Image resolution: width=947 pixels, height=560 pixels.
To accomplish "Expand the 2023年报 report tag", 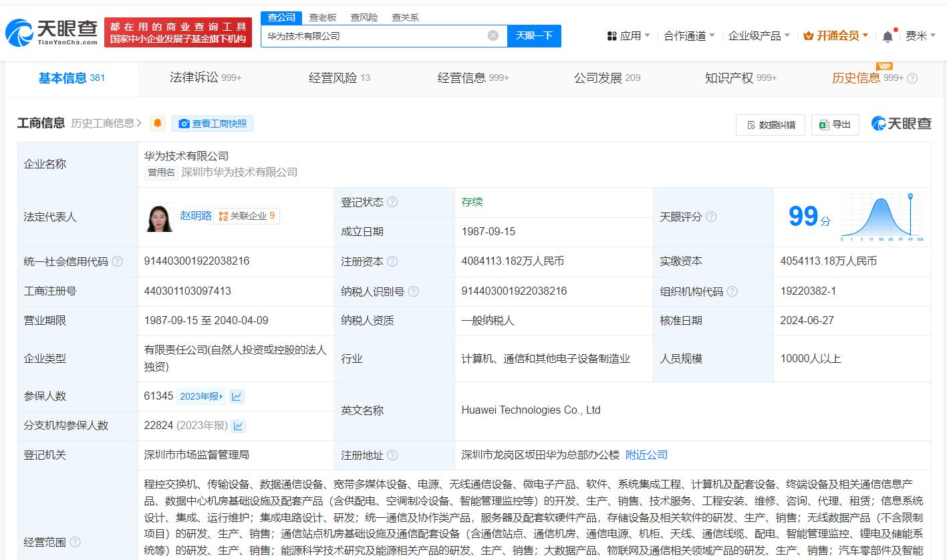I will click(201, 396).
